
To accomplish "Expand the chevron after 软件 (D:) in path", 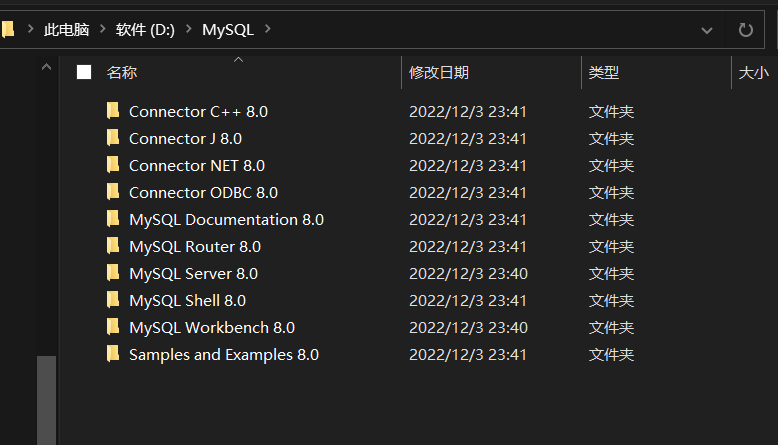I will point(189,29).
